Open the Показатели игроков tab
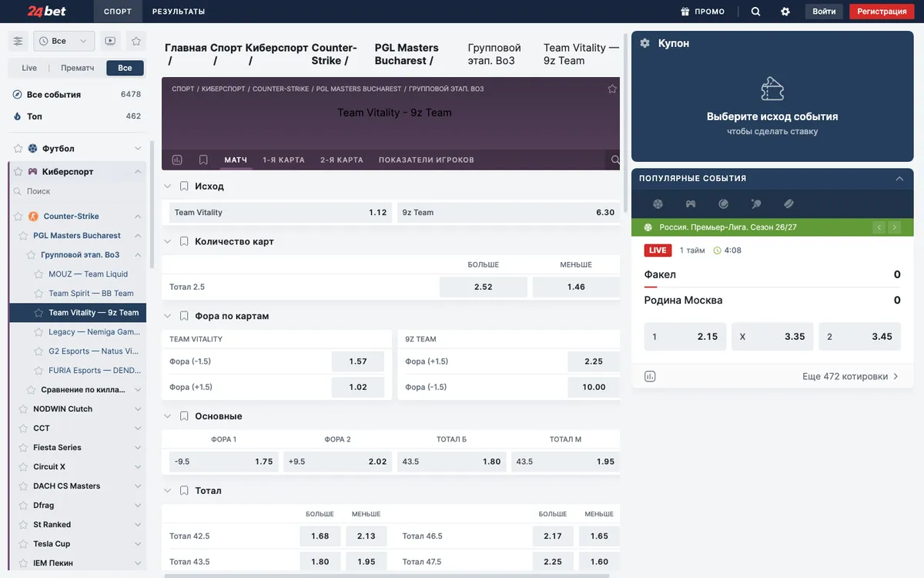This screenshot has width=924, height=578. pos(427,160)
